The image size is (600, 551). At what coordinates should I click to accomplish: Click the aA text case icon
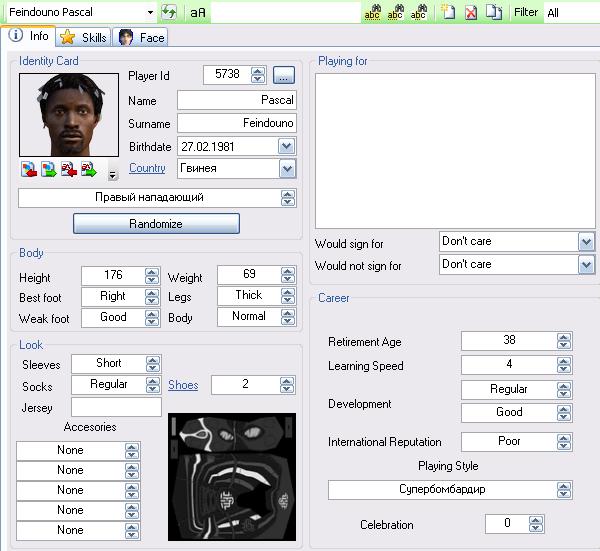(x=198, y=13)
